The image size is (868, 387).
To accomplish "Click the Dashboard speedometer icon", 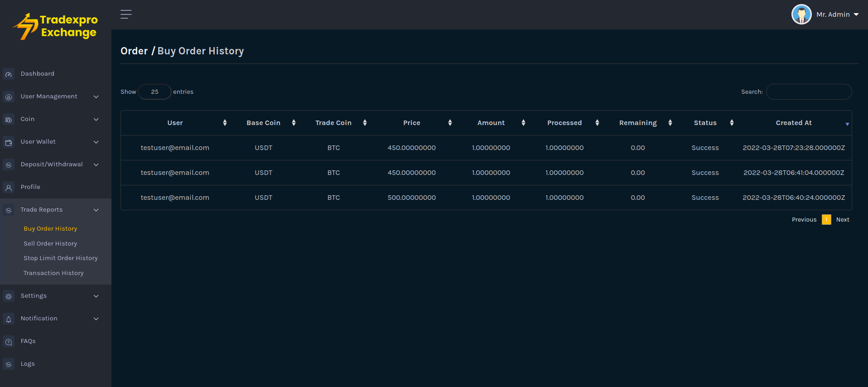I will (9, 74).
